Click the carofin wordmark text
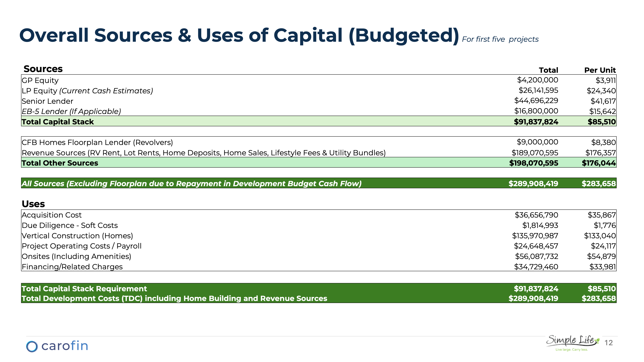 (x=65, y=346)
